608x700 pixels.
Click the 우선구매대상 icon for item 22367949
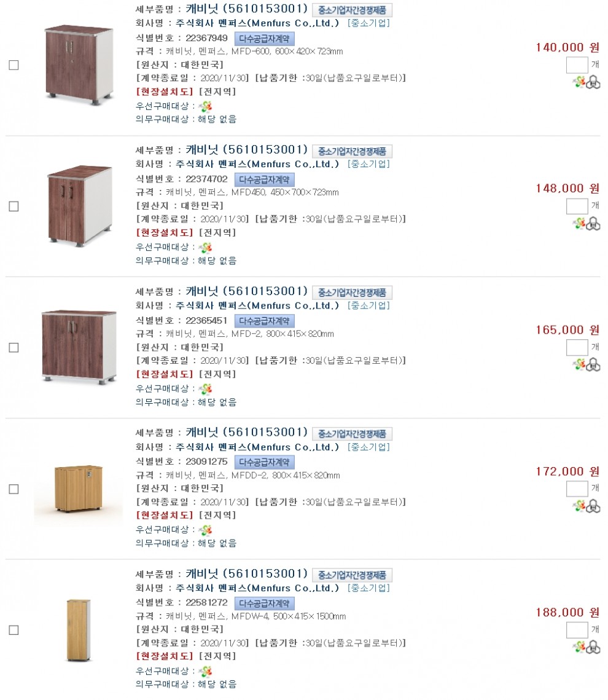[x=205, y=106]
